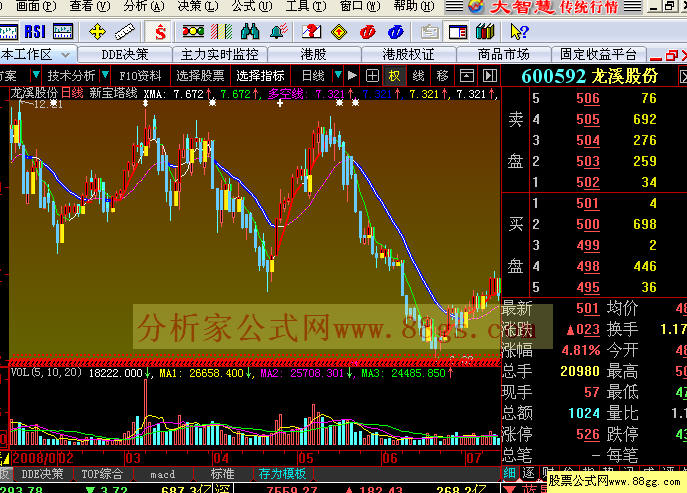
Task: Open the 帮助(H) menu
Action: click(414, 6)
